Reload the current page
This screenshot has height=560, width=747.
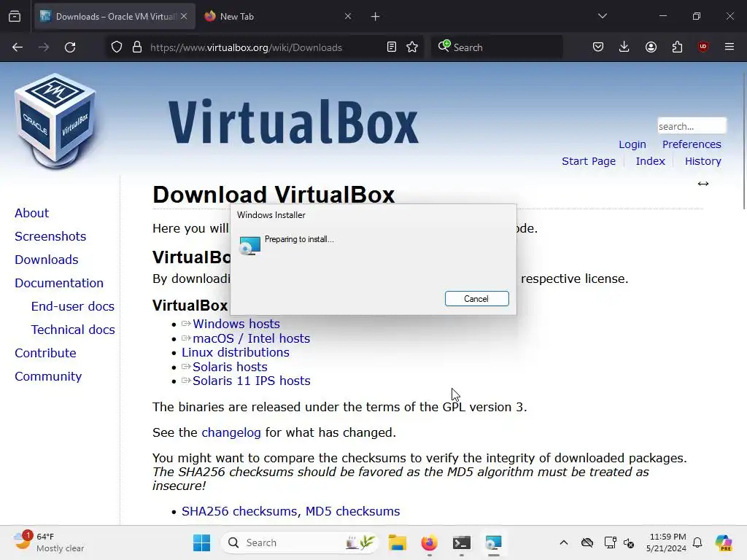[x=70, y=47]
